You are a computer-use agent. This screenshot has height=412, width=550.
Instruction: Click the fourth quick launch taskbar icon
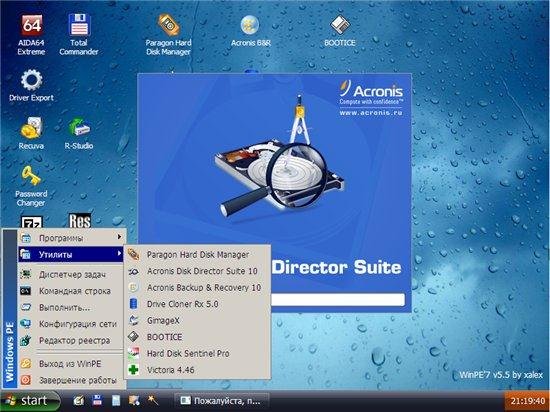(134, 400)
